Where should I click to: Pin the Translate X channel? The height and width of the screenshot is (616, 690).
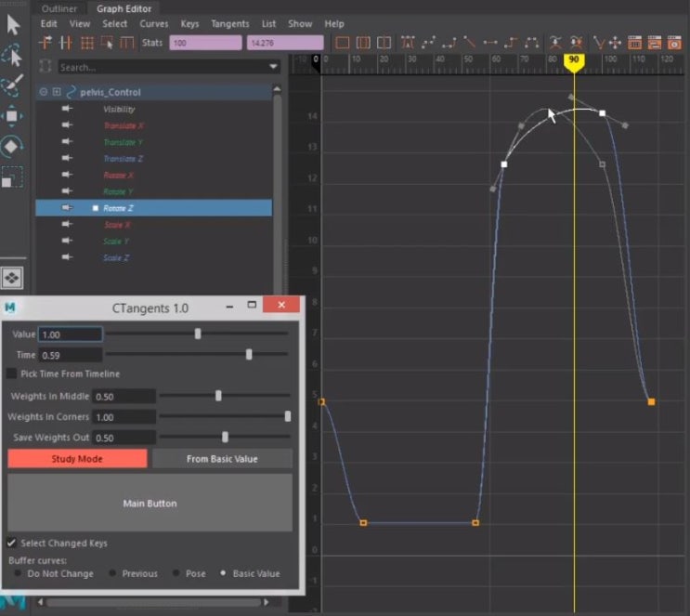coord(67,125)
